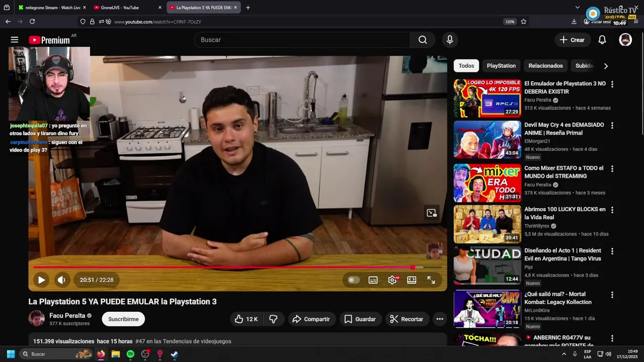This screenshot has height=362, width=644.
Task: Mute the video using volume icon
Action: (61, 280)
